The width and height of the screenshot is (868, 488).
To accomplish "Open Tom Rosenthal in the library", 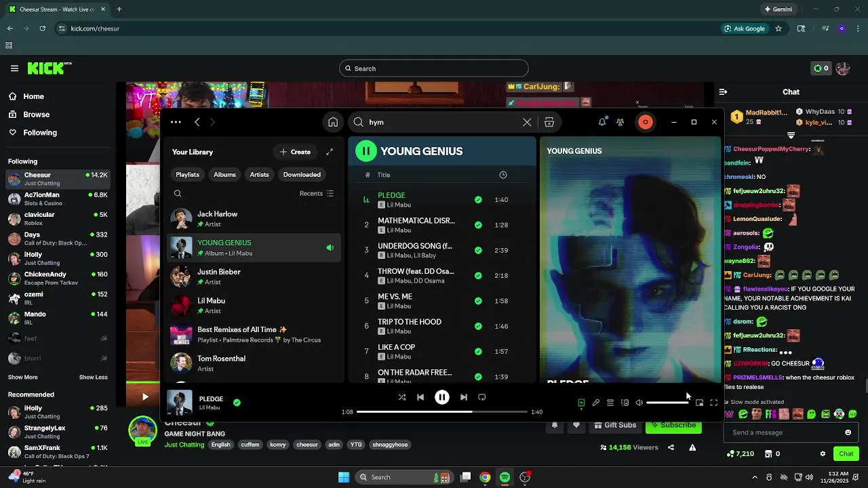I will [254, 363].
